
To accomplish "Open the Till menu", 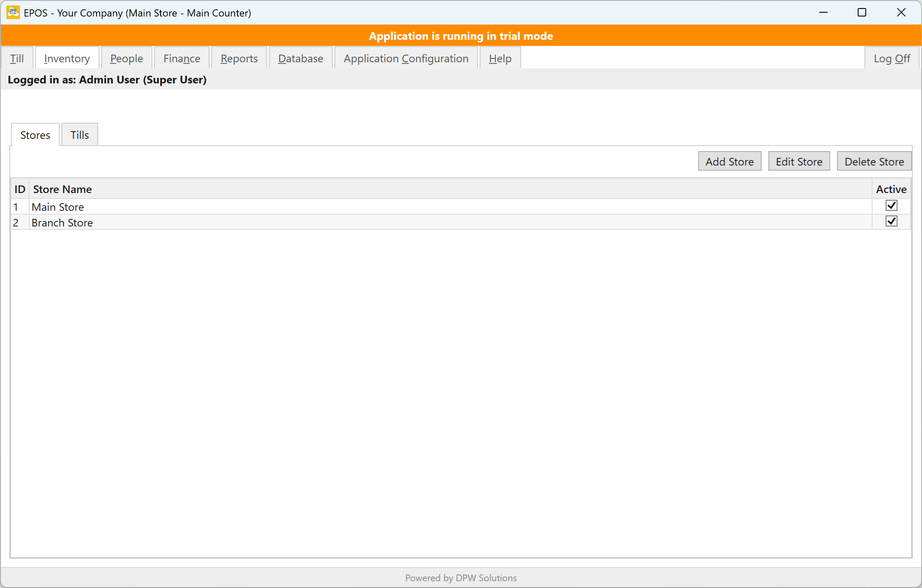I will [17, 58].
